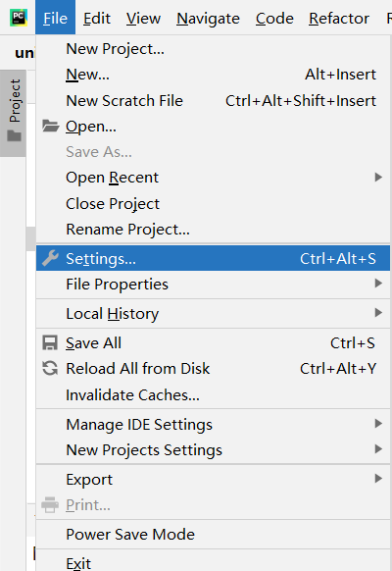The height and width of the screenshot is (571, 392).
Task: Expand the Manage IDE Settings submenu arrow
Action: 378,424
